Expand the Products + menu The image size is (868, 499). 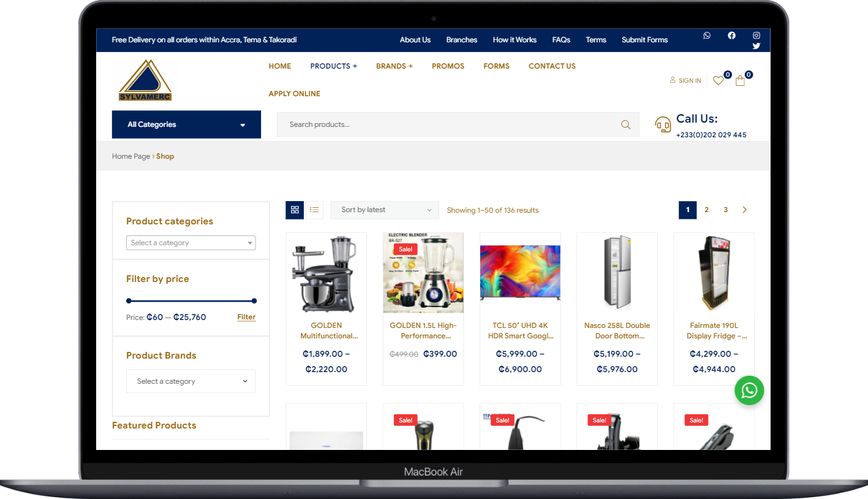point(333,66)
